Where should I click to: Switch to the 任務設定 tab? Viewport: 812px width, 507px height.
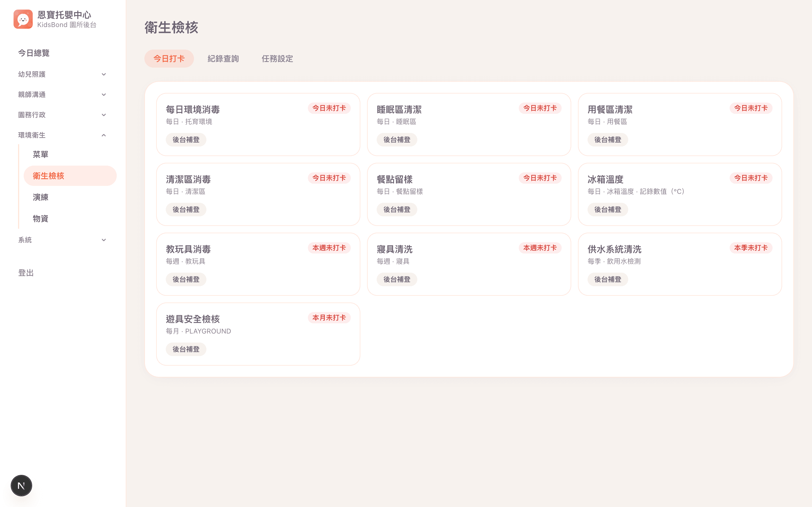[277, 59]
